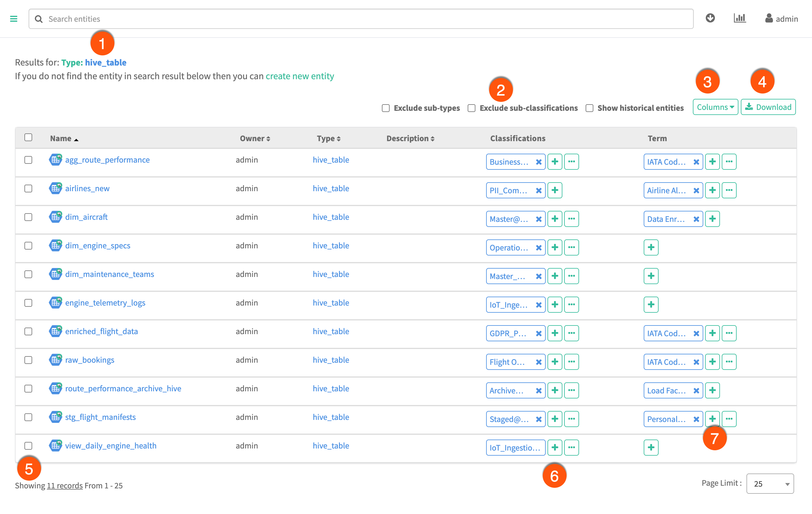This screenshot has height=514, width=812.
Task: Enable Exclude sub-types checkbox
Action: click(385, 108)
